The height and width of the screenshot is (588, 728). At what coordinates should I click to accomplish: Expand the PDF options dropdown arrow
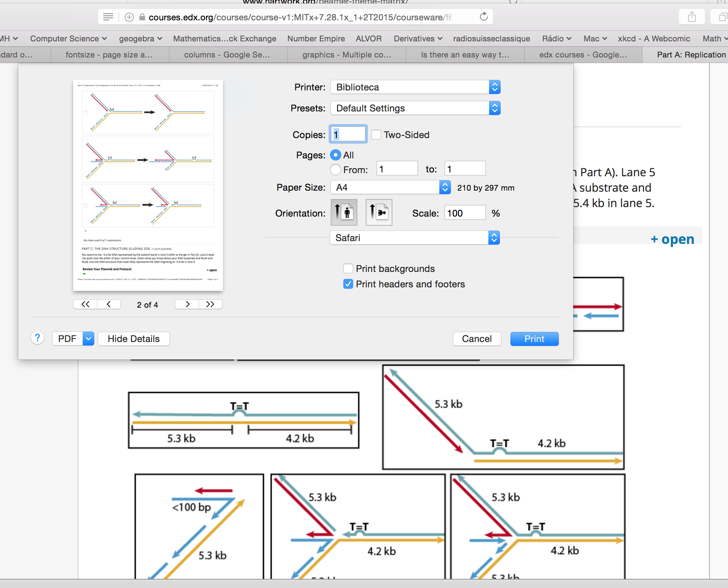coord(89,339)
